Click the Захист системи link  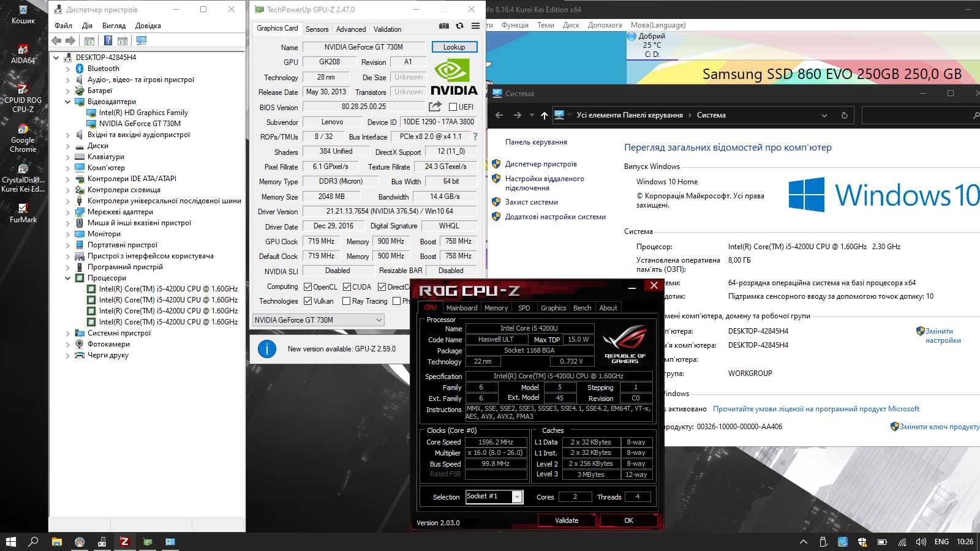coord(531,202)
